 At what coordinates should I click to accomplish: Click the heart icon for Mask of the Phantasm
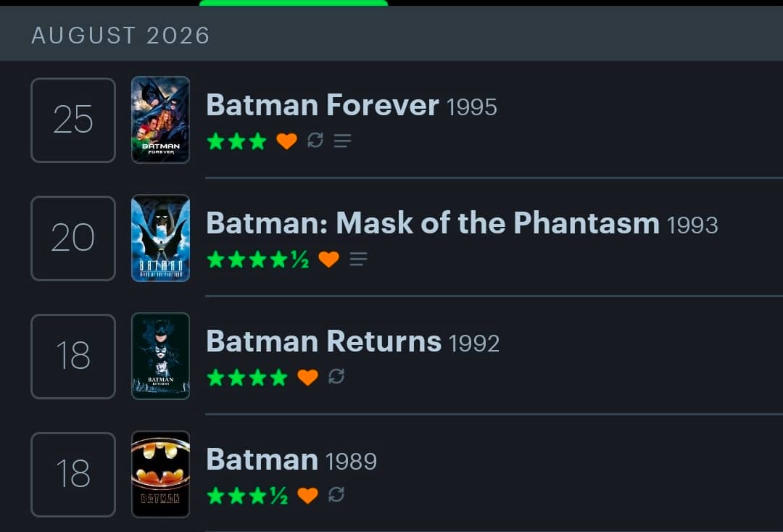coord(328,259)
